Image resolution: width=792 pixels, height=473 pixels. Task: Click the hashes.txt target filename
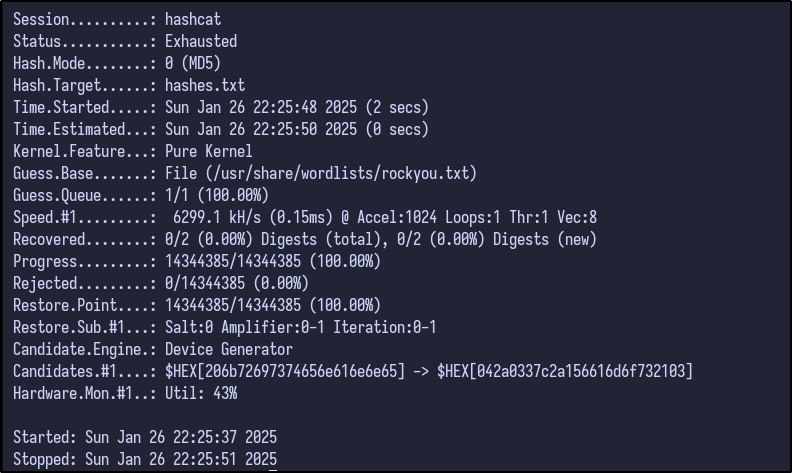(205, 86)
